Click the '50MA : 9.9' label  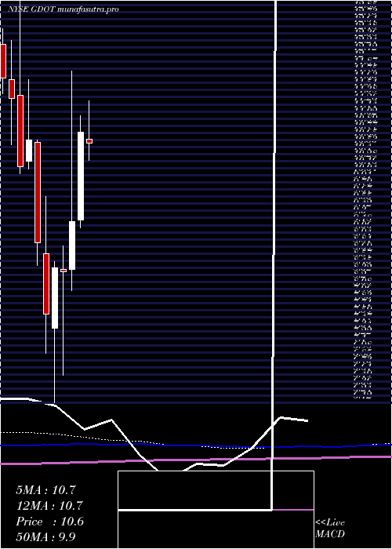(45, 537)
